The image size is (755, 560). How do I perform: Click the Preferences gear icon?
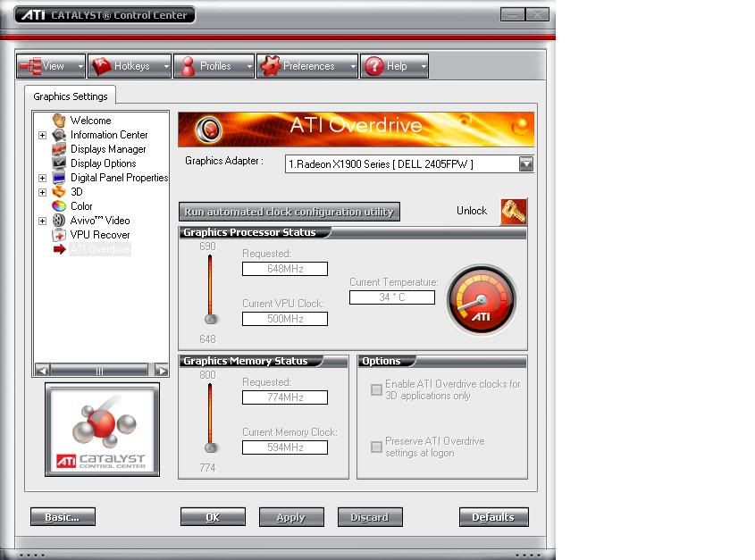(270, 66)
